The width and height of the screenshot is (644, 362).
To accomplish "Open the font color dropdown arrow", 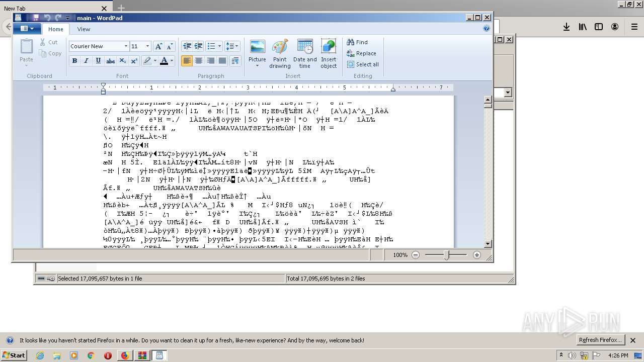I will coord(172,61).
